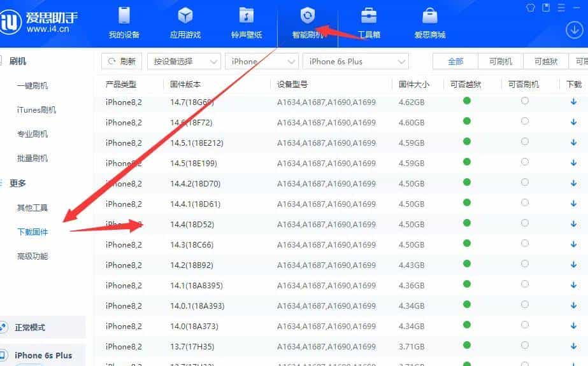Click the 可否越狱 column header
This screenshot has width=588, height=366.
coord(466,84)
